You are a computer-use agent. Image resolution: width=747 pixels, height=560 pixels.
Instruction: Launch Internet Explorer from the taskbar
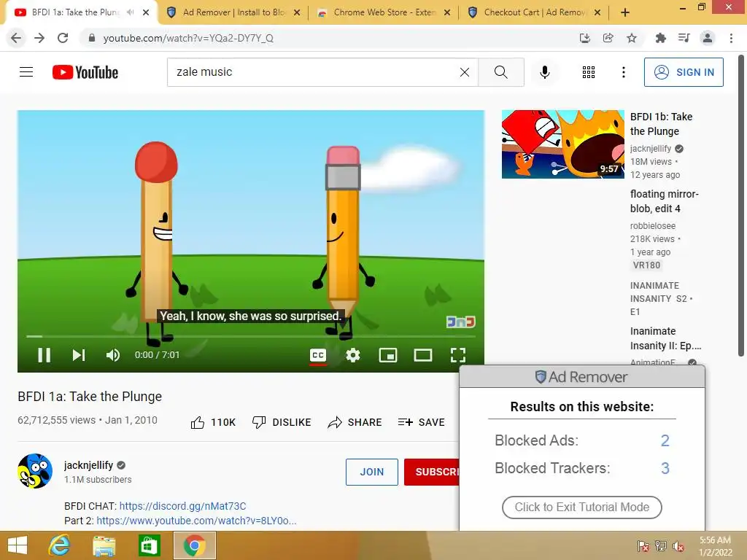(60, 545)
